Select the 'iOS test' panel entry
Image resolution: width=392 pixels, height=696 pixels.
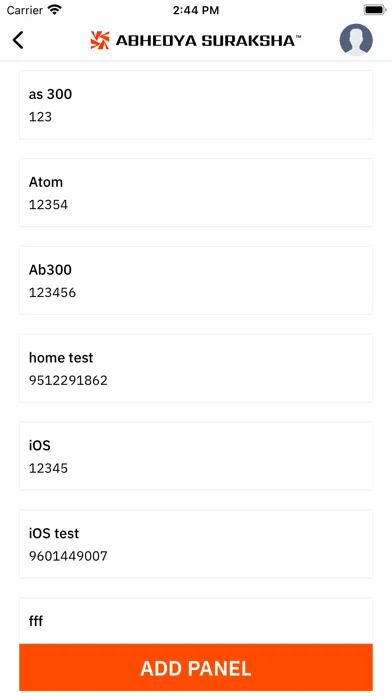(x=196, y=544)
